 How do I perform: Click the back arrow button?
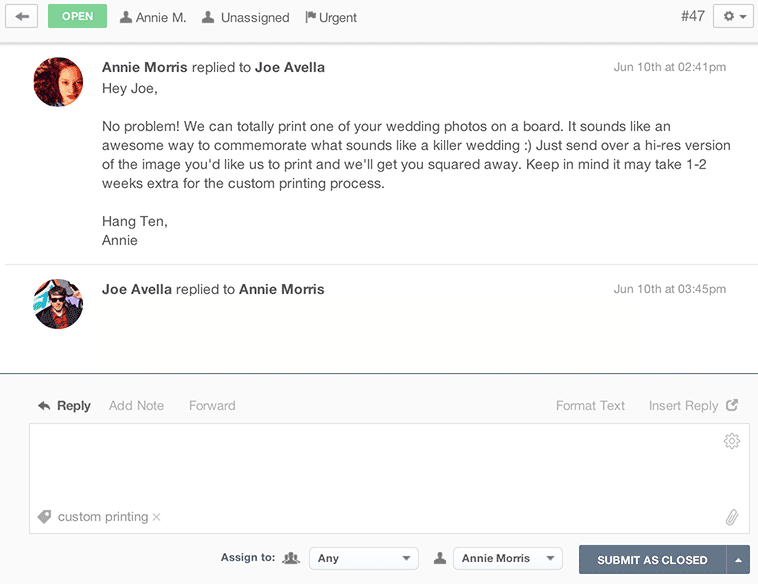coord(22,17)
